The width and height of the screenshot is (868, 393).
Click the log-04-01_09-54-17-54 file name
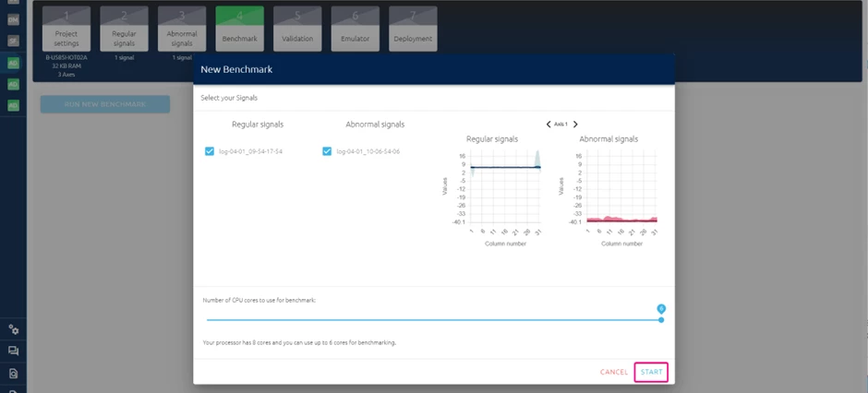(251, 151)
